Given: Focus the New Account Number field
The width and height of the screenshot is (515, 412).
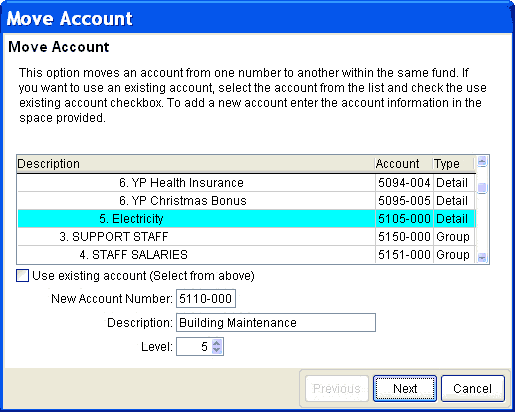Looking at the screenshot, I should [206, 298].
